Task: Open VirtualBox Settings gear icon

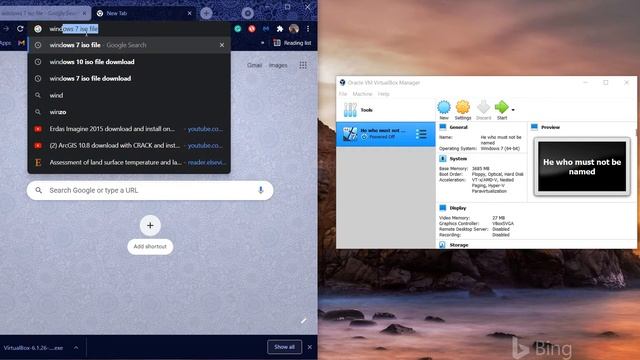Action: coord(462,107)
